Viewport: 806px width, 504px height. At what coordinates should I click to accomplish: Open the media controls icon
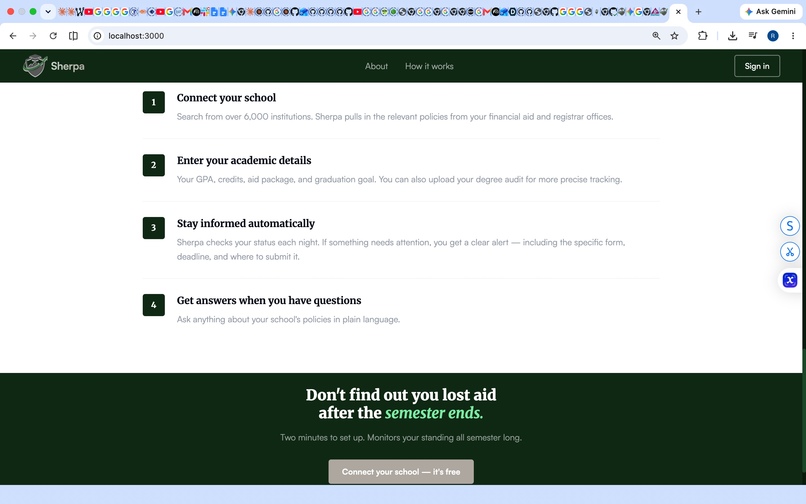(753, 35)
